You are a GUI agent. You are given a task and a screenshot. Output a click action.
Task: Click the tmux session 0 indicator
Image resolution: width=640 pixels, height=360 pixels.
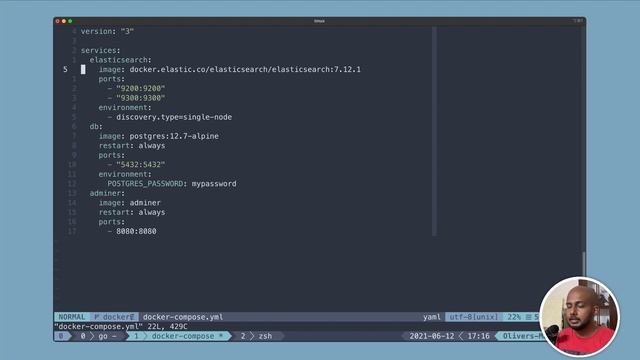coord(61,336)
